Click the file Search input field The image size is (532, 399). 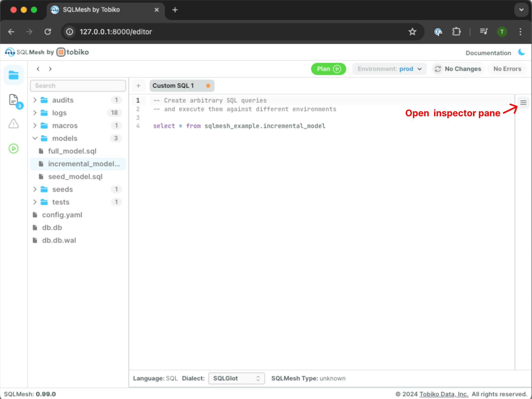[x=78, y=86]
